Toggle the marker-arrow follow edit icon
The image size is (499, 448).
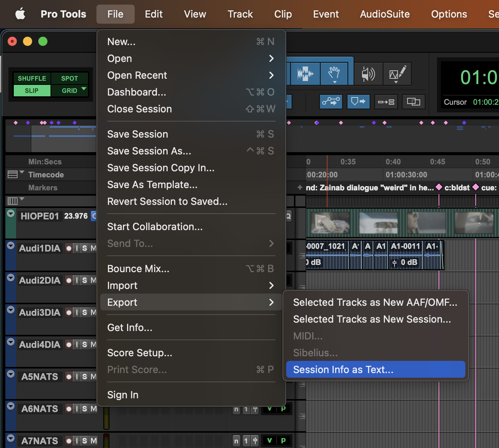(x=358, y=102)
